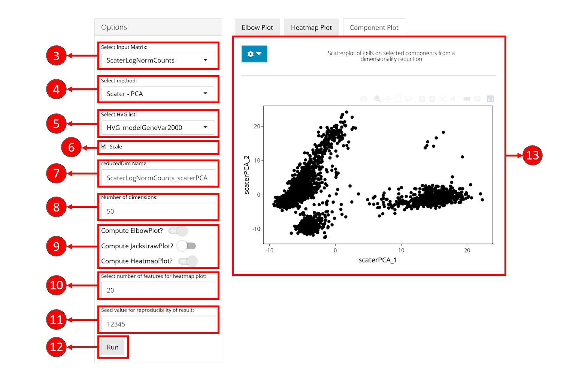Click the Plotly logo icon

(x=490, y=99)
